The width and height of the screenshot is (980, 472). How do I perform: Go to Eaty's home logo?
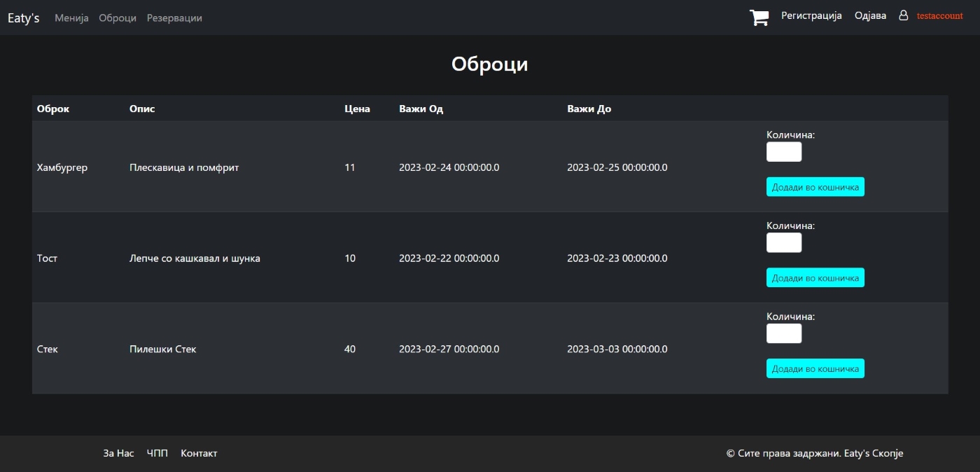pos(23,18)
